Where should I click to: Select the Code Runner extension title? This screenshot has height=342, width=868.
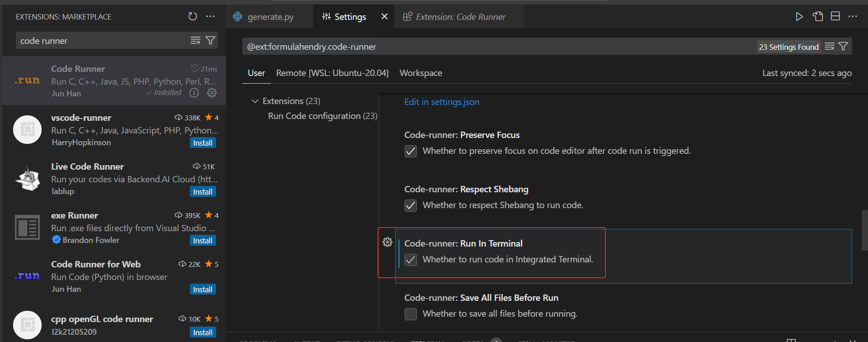click(78, 69)
